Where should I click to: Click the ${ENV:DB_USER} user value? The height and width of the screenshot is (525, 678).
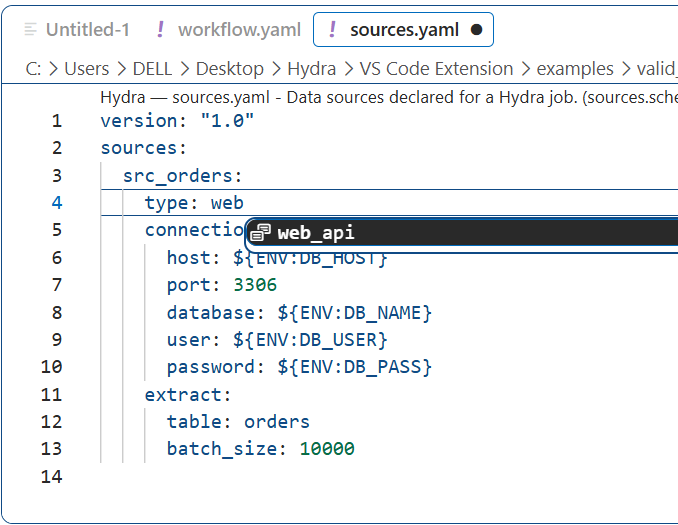[x=310, y=340]
